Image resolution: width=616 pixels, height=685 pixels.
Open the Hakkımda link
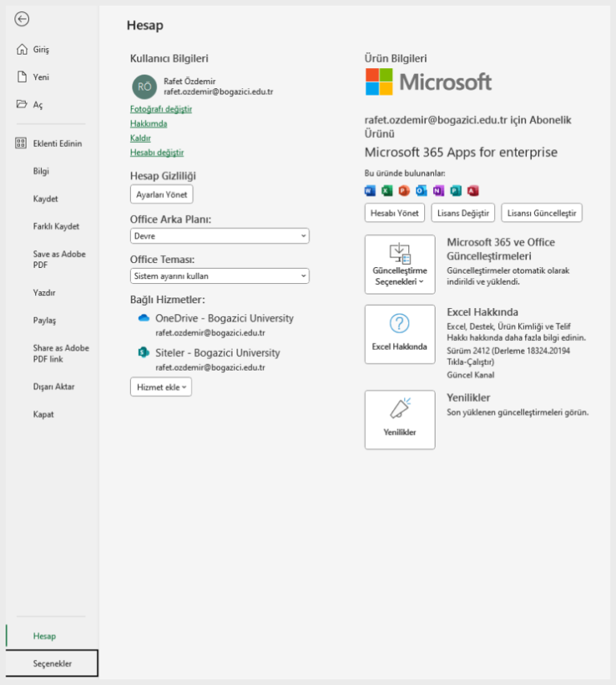[148, 124]
